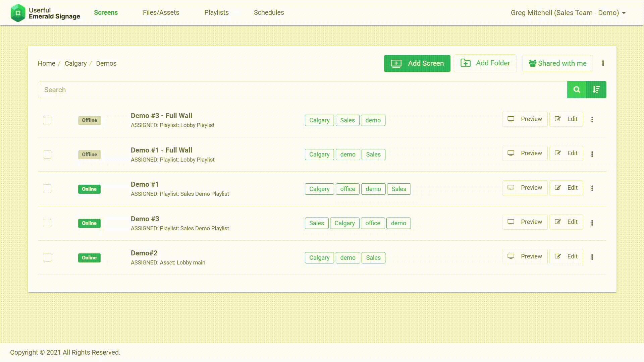Open the toolbar kebab menu beside Shared with me

[603, 63]
